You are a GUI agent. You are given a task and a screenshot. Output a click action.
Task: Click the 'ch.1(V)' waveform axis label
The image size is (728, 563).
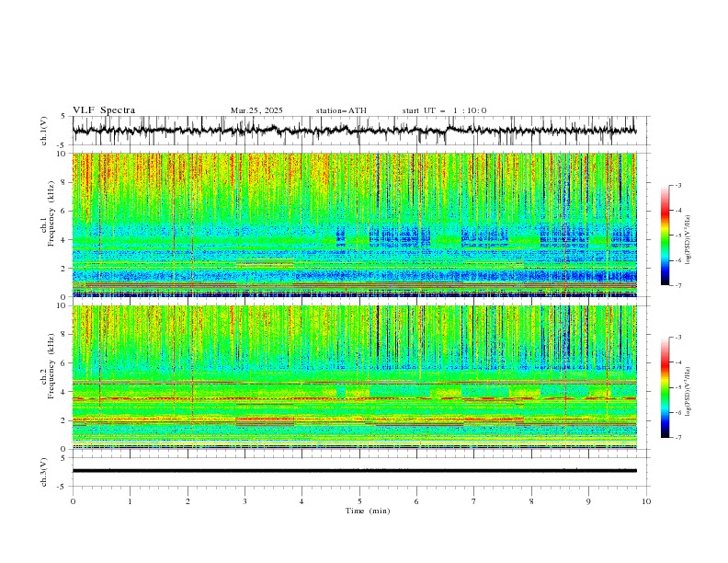[44, 131]
